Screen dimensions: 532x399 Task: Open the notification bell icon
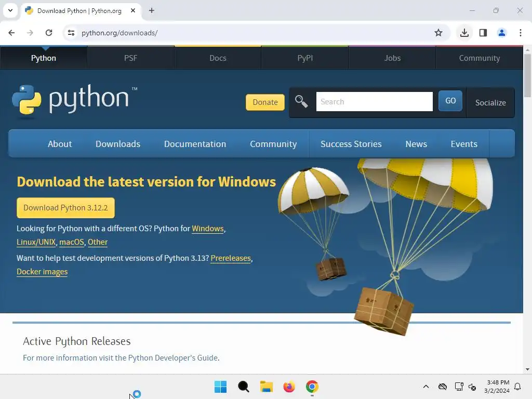click(518, 387)
